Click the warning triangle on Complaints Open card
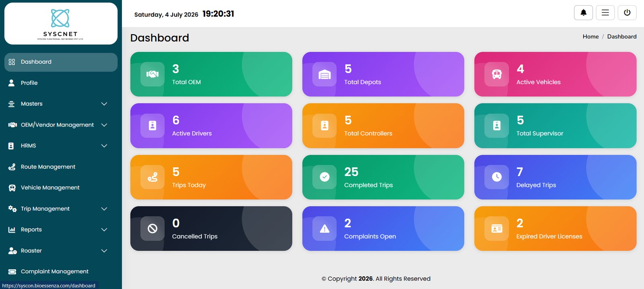Viewport: 644px width, 289px height. (x=324, y=229)
